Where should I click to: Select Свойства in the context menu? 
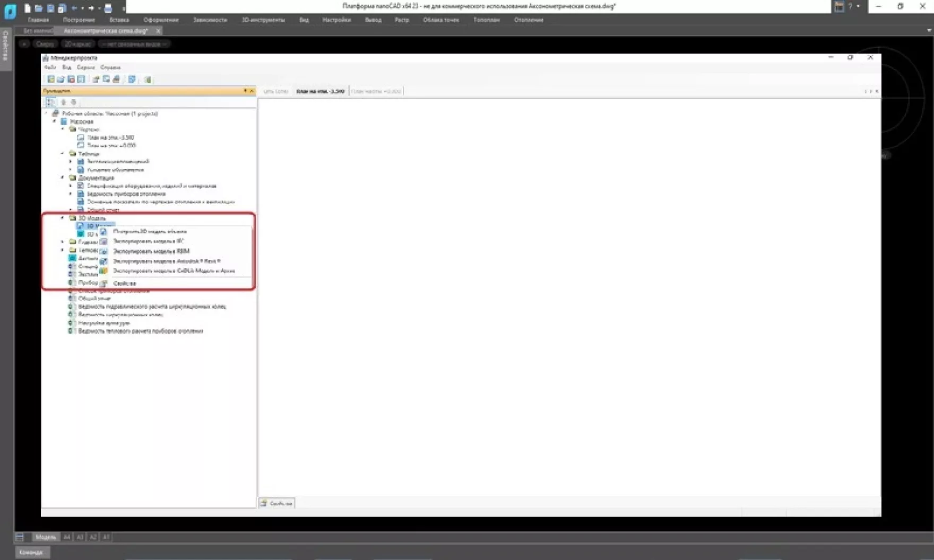tap(125, 283)
